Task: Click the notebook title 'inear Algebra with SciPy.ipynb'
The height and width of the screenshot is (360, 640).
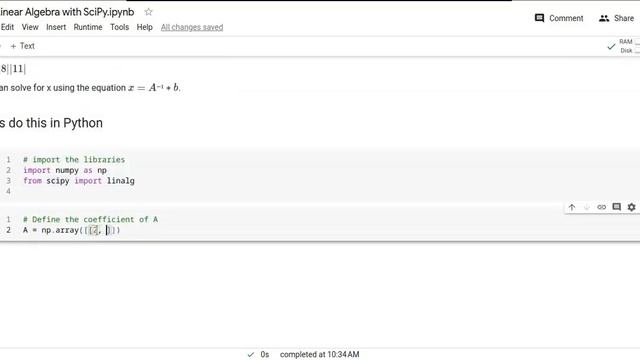Action: (67, 12)
